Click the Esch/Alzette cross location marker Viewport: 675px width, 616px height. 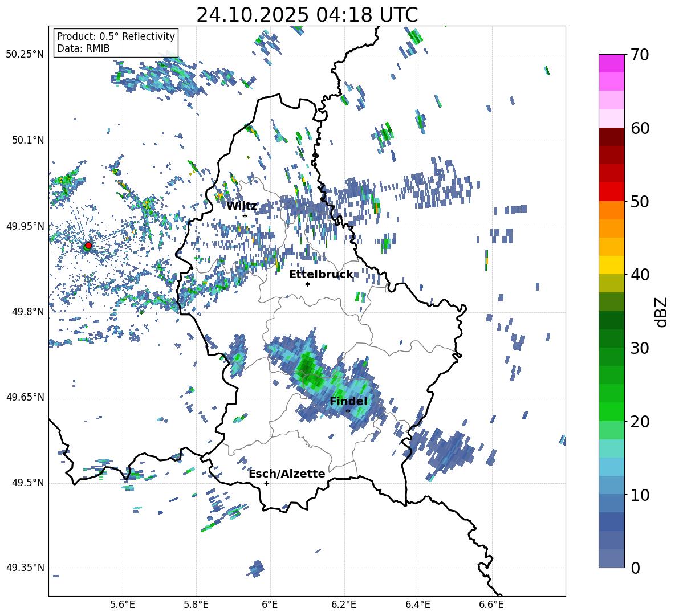coord(266,483)
